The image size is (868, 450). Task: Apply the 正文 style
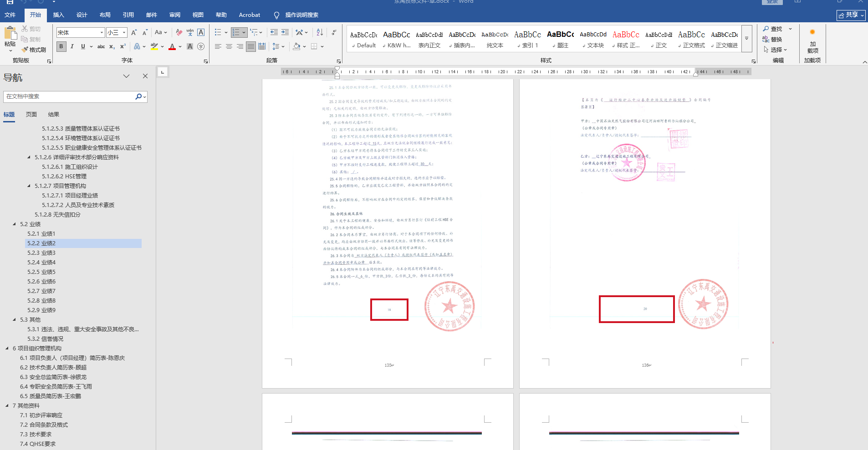pos(659,39)
